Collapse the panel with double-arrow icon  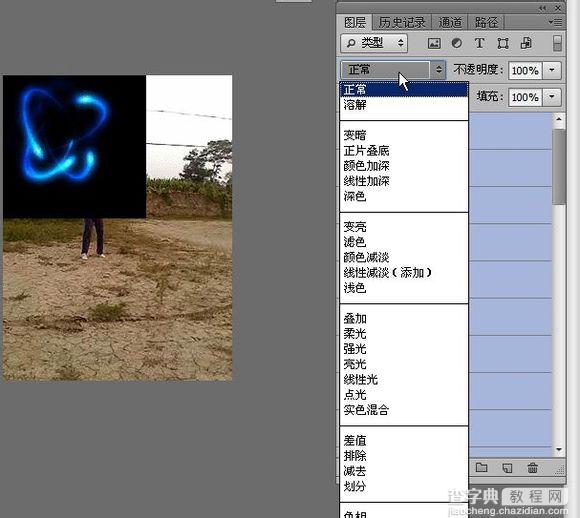coord(543,8)
